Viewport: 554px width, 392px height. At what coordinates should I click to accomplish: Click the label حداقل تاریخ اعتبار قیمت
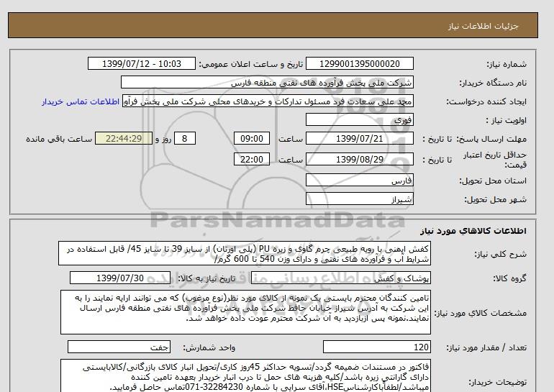[495, 160]
